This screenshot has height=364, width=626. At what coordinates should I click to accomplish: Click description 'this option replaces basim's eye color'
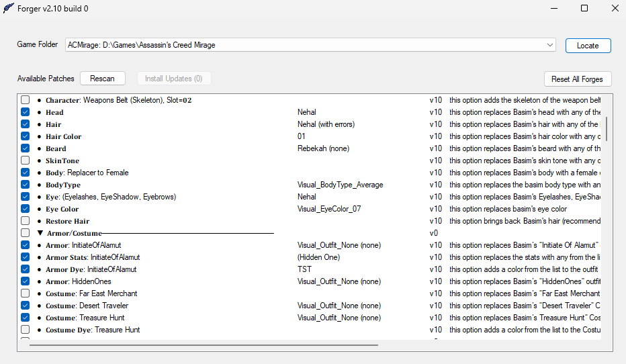coord(508,209)
